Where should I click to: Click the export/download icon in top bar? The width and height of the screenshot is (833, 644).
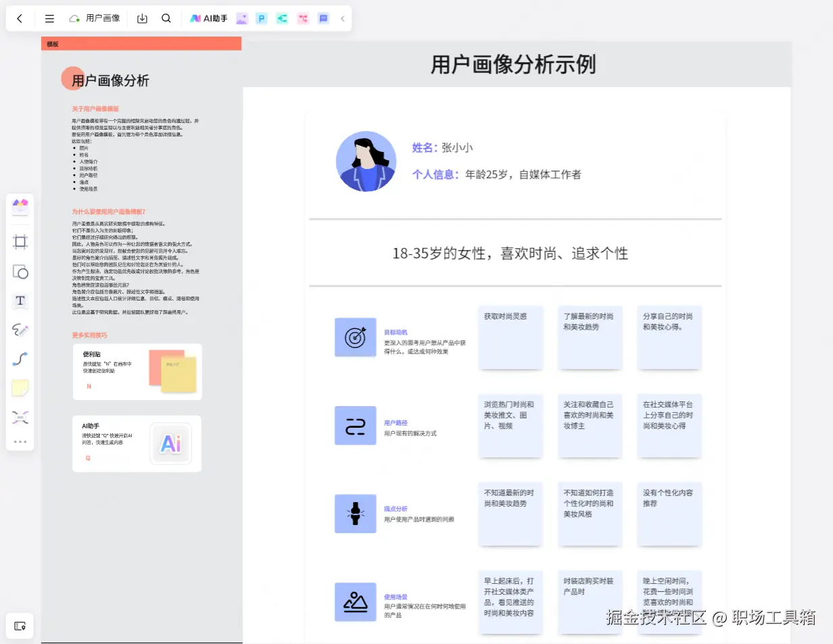pos(142,18)
